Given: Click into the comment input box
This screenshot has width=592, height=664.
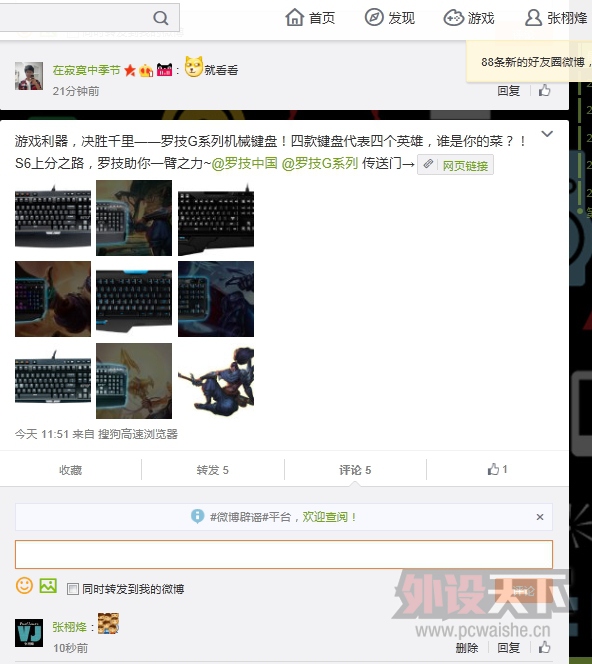Looking at the screenshot, I should [x=284, y=554].
